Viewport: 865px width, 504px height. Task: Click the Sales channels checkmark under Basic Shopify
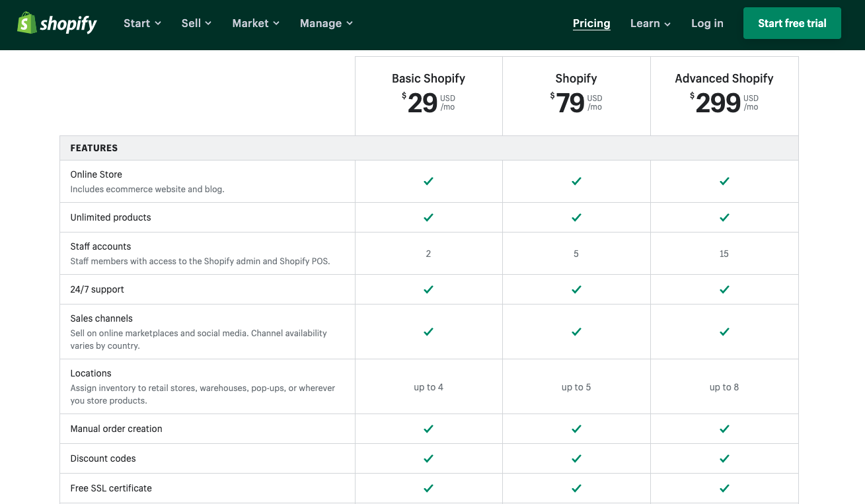(x=428, y=331)
